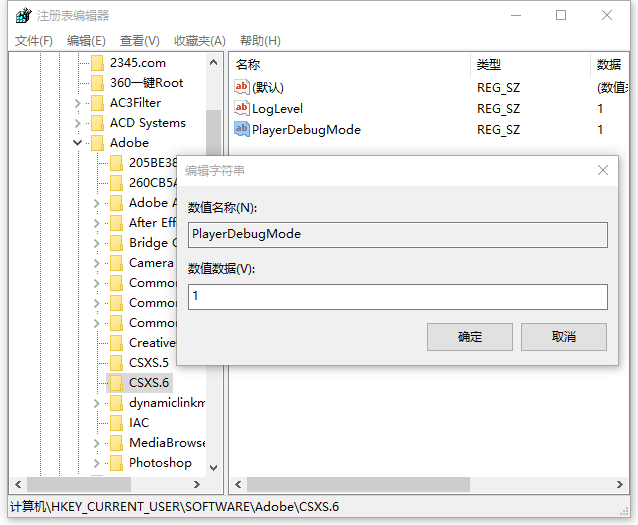Click the PlayerDebugMode string value icon
The height and width of the screenshot is (525, 638).
tap(242, 129)
